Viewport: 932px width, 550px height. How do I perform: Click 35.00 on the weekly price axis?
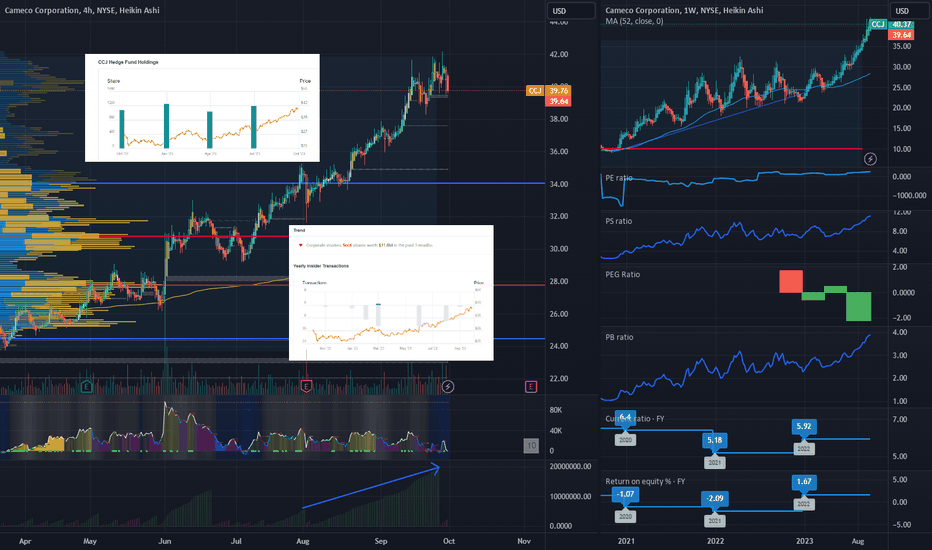pos(902,46)
